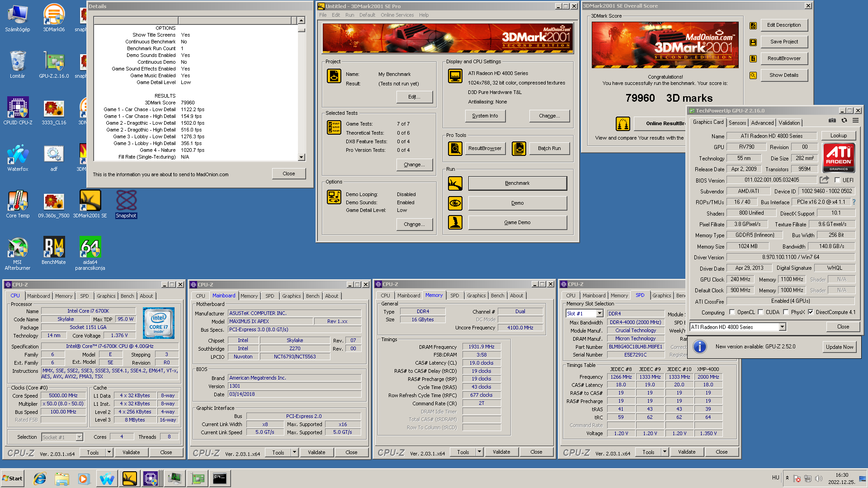Open the GPU-Z hamburger menu icon
The width and height of the screenshot is (868, 488).
pyautogui.click(x=855, y=120)
